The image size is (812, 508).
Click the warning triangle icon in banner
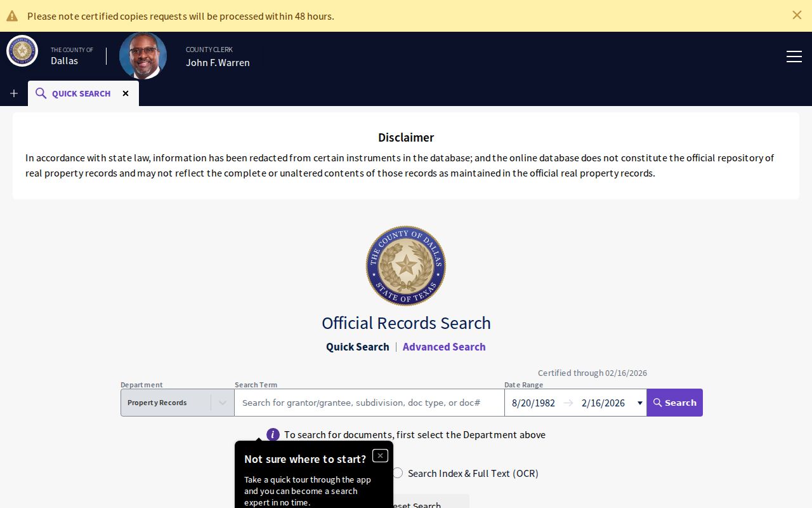coord(12,16)
